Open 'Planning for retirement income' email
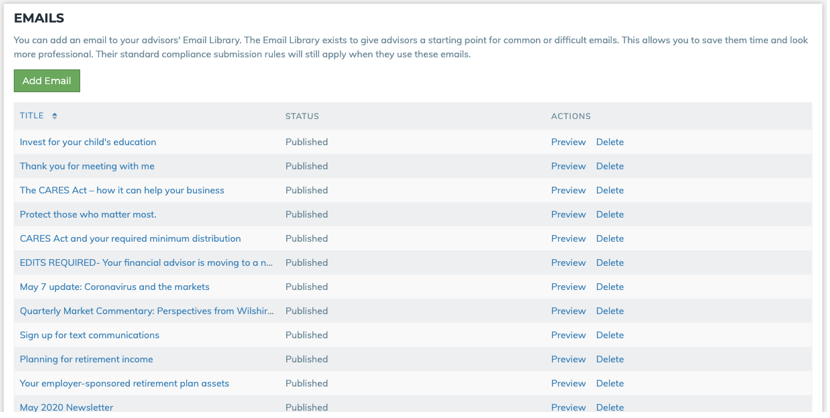The height and width of the screenshot is (418, 830). (x=86, y=359)
